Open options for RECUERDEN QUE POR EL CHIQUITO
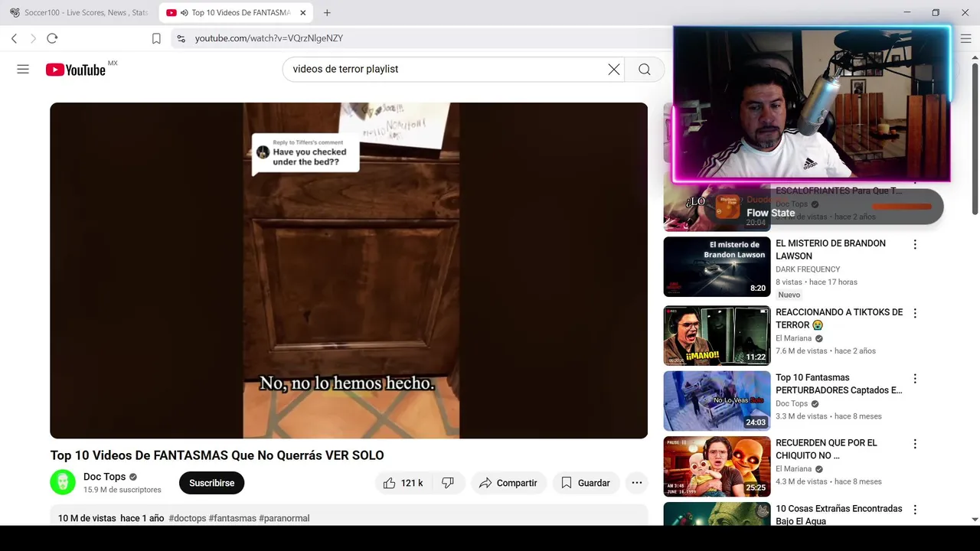 914,444
